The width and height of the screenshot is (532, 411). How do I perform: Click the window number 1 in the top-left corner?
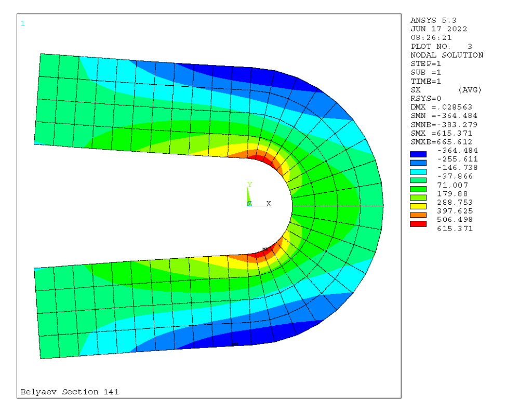tap(22, 23)
